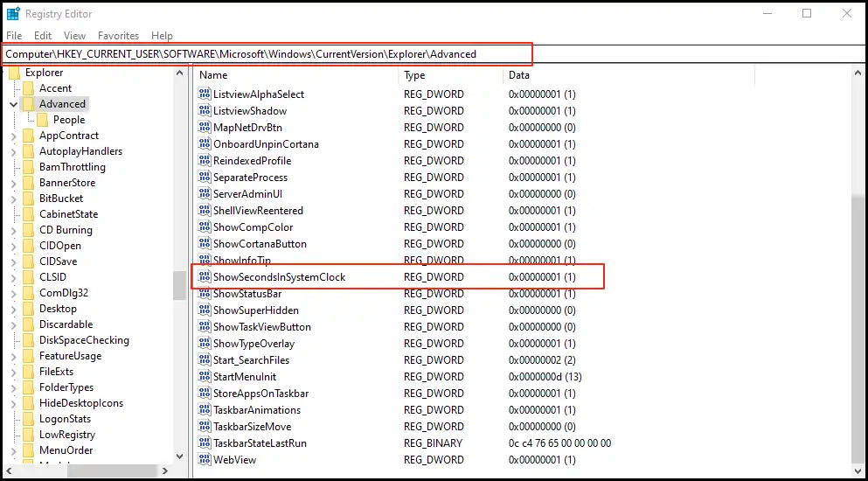Click the ServerAdminUI value icon
868x481 pixels.
pyautogui.click(x=205, y=194)
